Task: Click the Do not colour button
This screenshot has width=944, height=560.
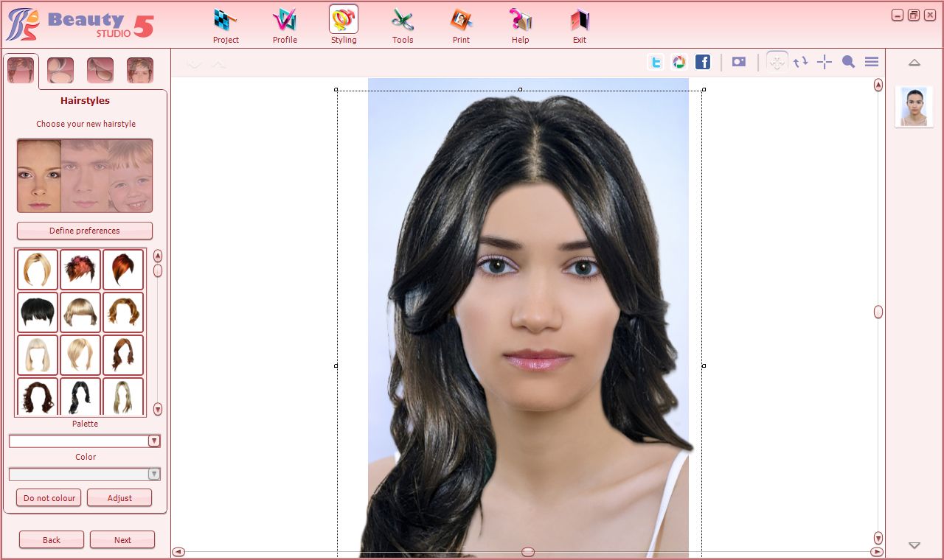Action: [x=49, y=498]
